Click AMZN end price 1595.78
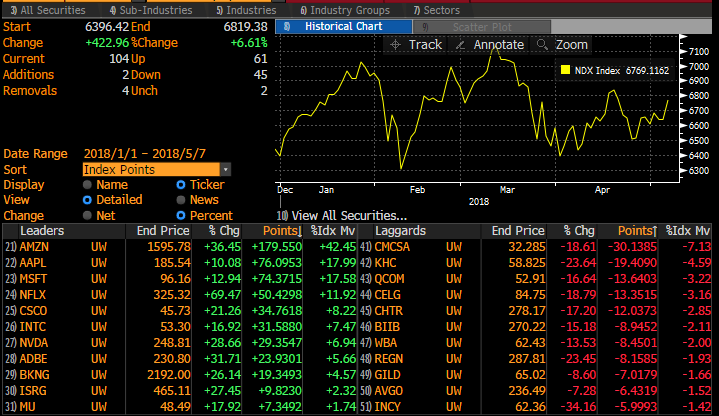Screen dimensions: 719x416 (169, 247)
